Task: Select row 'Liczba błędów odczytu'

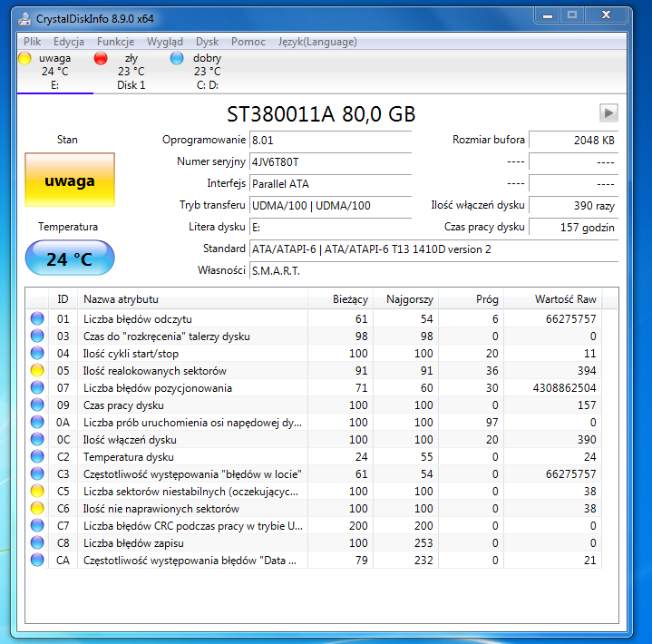Action: [315, 318]
